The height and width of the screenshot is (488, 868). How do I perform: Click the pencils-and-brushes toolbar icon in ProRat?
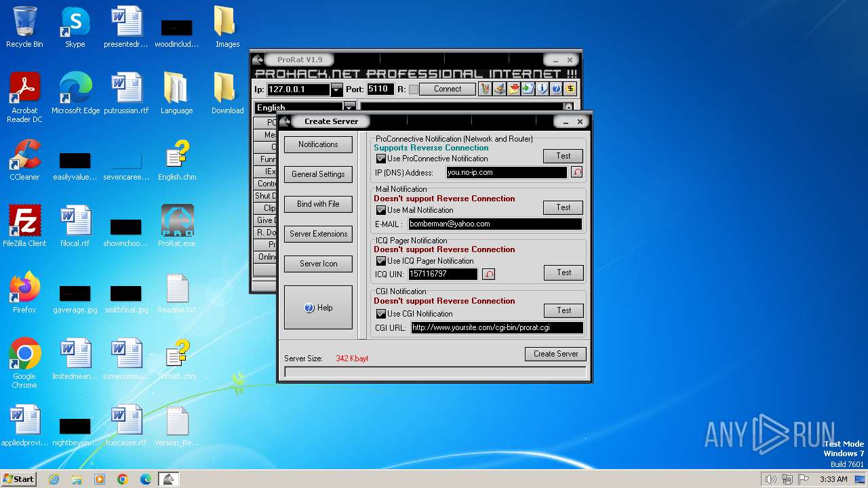[x=485, y=89]
